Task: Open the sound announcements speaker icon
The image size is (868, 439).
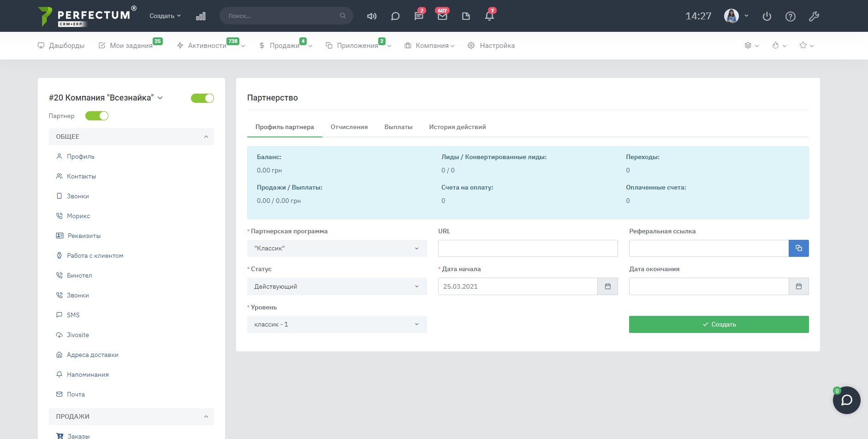Action: 371,16
